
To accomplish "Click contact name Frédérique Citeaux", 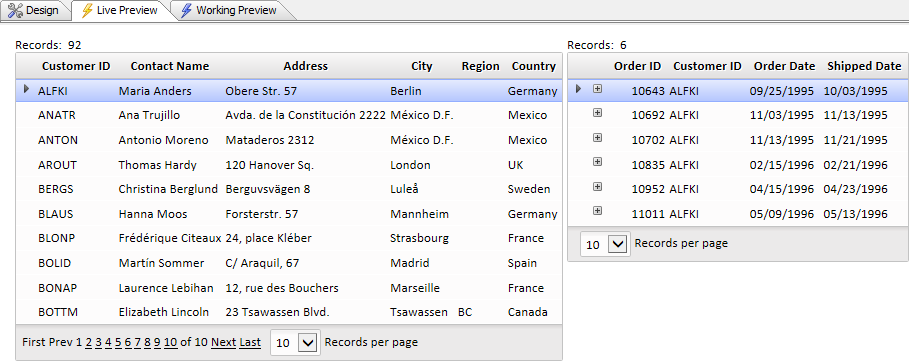I will pos(170,238).
